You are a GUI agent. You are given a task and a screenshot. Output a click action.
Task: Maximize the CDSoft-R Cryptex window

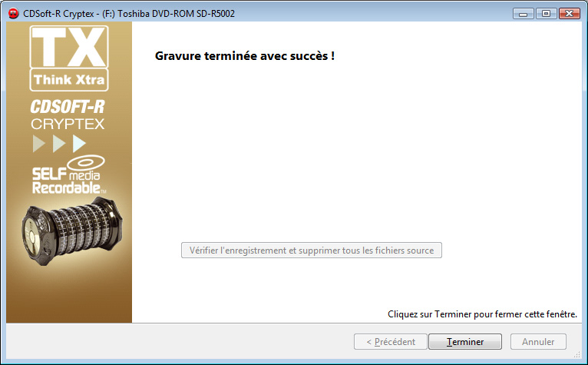coord(547,14)
